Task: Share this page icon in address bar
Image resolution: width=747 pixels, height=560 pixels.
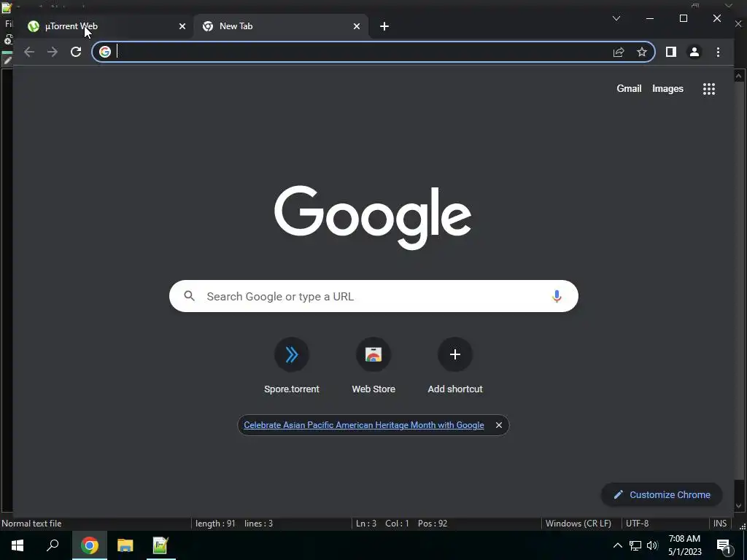Action: click(619, 52)
